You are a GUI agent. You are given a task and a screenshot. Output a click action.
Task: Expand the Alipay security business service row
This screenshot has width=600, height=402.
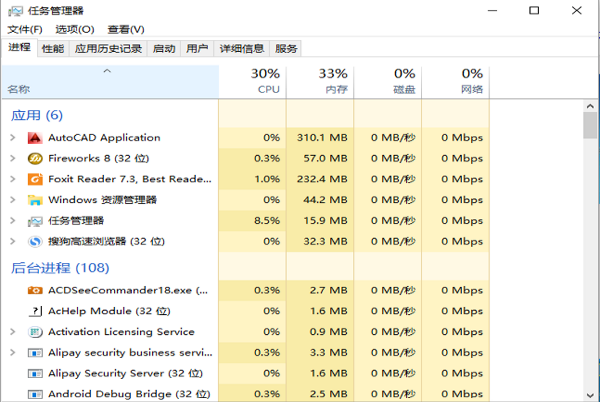click(x=12, y=353)
